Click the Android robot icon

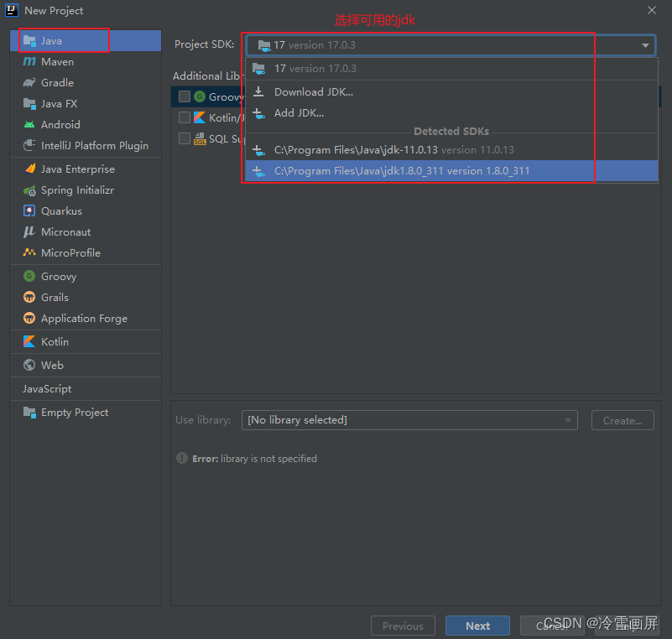[x=29, y=125]
